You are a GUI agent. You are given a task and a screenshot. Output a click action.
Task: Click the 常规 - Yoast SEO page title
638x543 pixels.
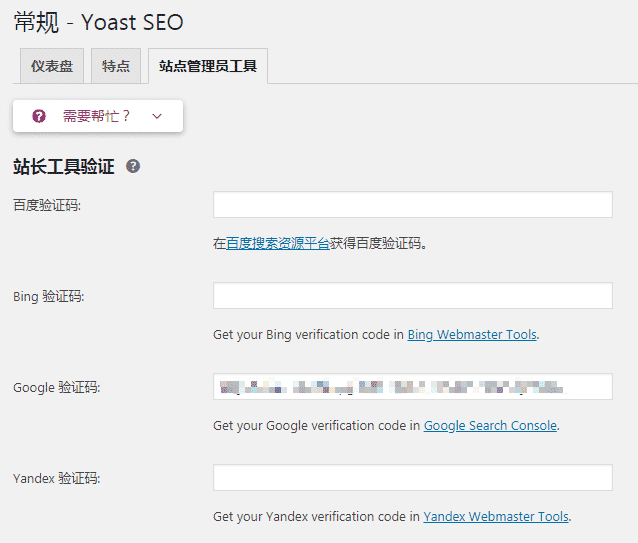click(98, 22)
